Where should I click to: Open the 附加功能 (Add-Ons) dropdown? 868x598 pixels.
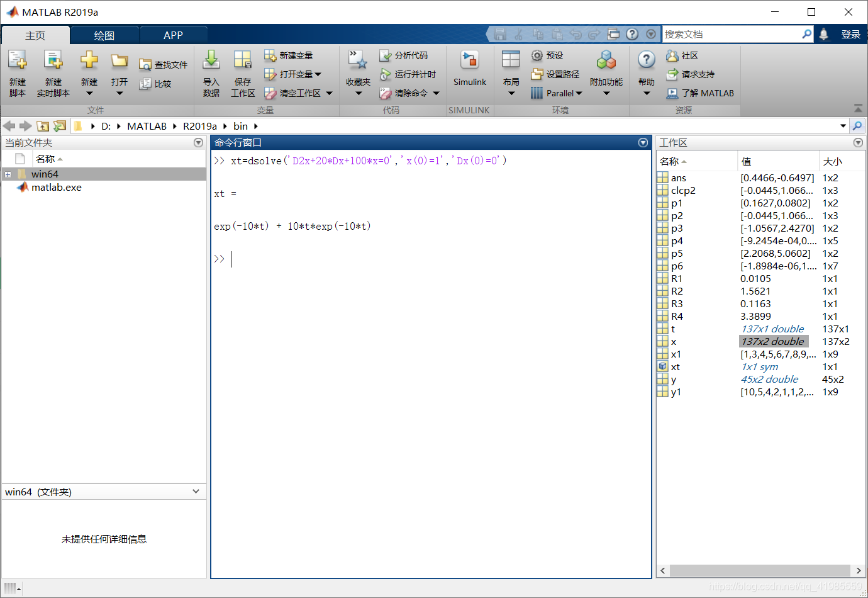point(606,93)
